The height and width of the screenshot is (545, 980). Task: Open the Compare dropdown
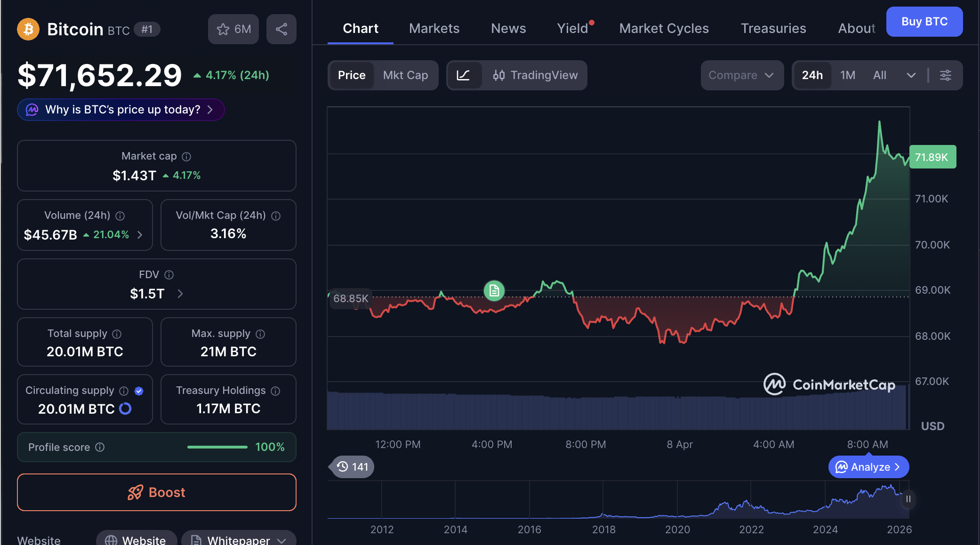(x=741, y=75)
